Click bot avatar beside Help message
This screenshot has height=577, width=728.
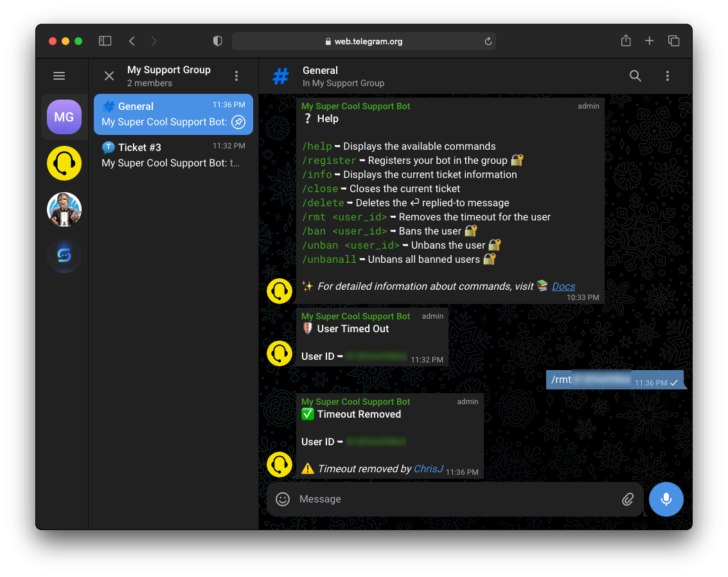(x=279, y=291)
